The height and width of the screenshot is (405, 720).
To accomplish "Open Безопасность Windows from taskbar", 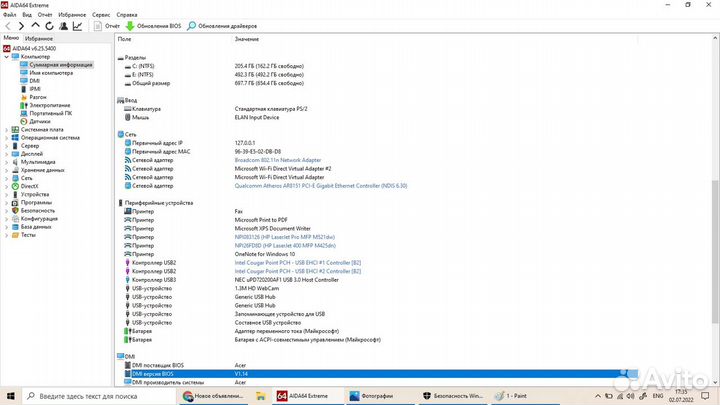I will 453,396.
